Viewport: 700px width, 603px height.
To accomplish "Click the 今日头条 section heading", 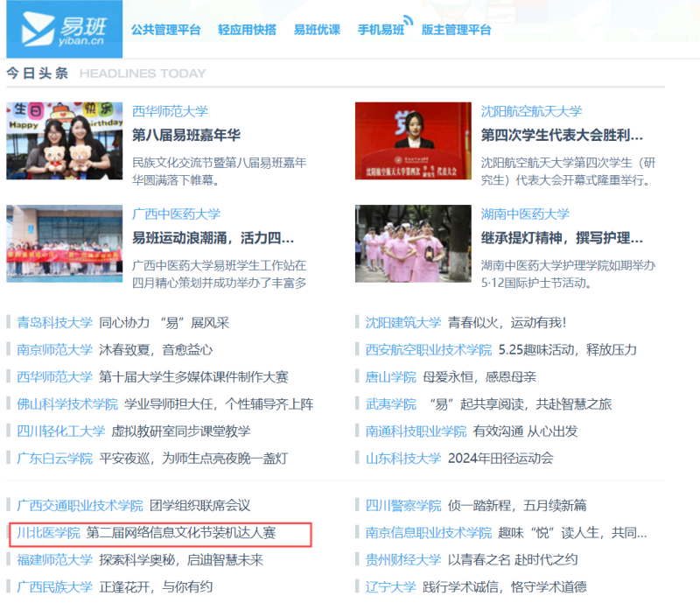I will (x=37, y=73).
